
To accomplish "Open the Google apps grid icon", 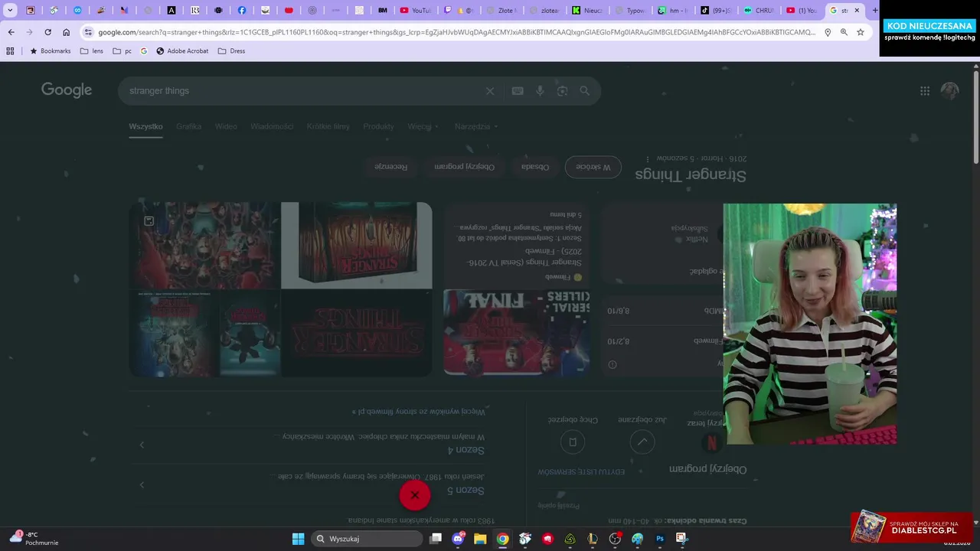I will [x=925, y=90].
